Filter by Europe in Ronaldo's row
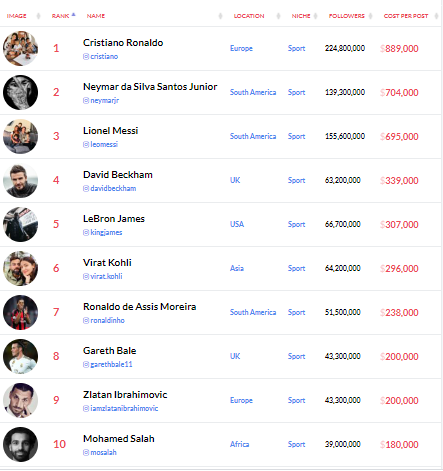 coord(241,48)
